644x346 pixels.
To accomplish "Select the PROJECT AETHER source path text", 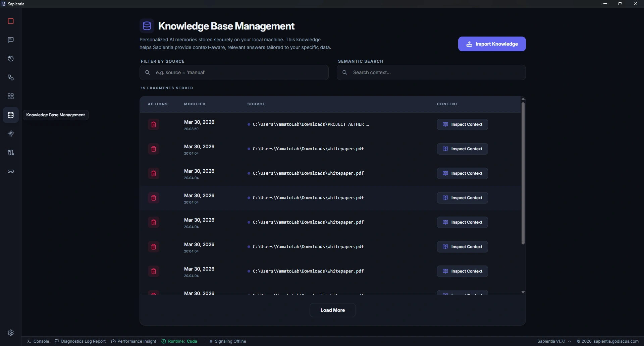I will (x=311, y=124).
